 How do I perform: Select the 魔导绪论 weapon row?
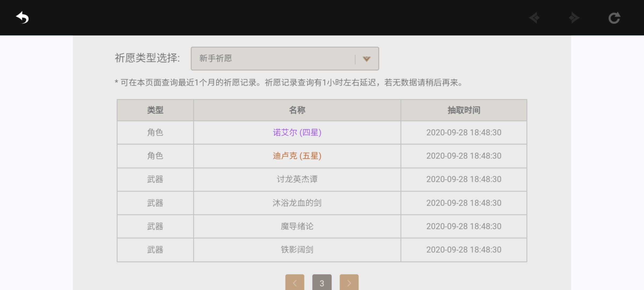322,226
